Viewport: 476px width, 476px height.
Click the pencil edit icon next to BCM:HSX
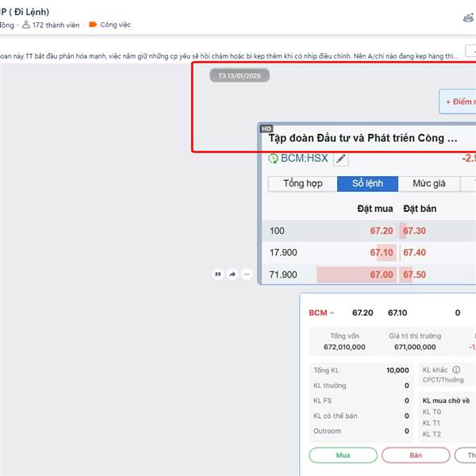[x=341, y=159]
